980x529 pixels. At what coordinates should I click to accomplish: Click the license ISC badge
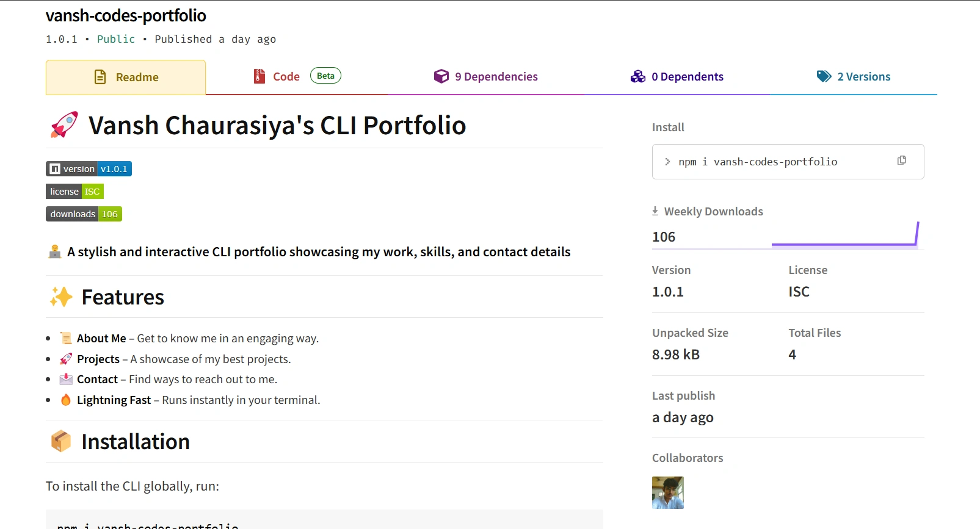pos(74,191)
